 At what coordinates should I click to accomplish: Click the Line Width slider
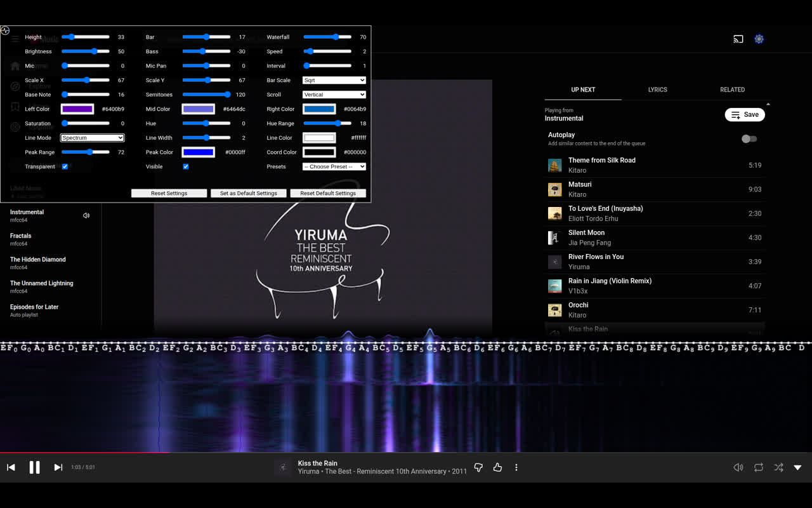[x=207, y=138]
